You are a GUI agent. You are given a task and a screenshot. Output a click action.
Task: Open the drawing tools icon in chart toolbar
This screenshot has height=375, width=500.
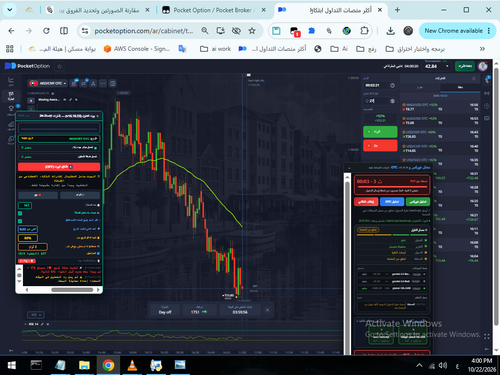(93, 83)
